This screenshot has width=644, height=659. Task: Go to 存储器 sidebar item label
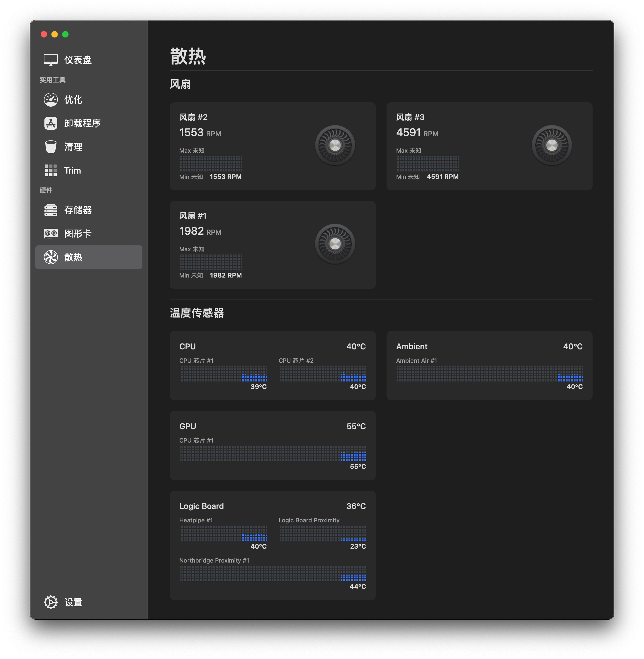78,210
